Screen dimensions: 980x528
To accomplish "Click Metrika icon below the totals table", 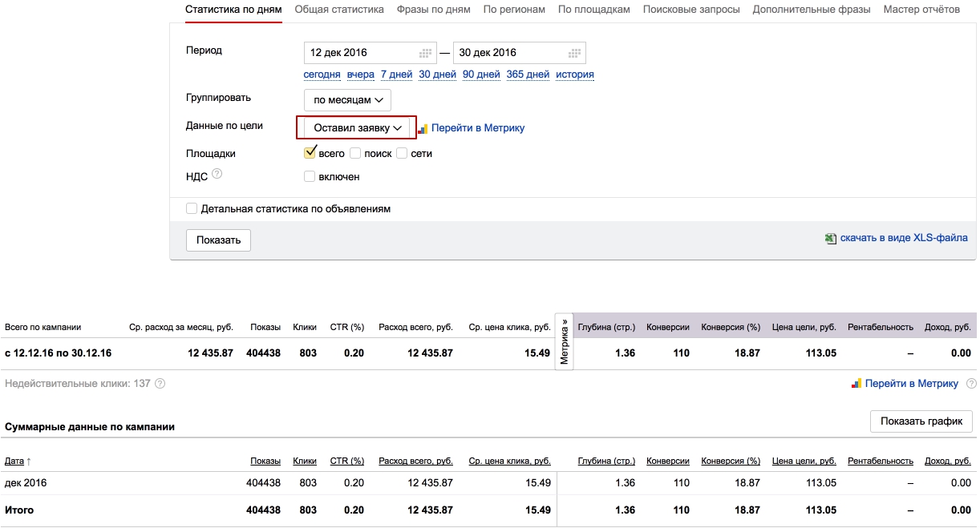I will pyautogui.click(x=856, y=384).
